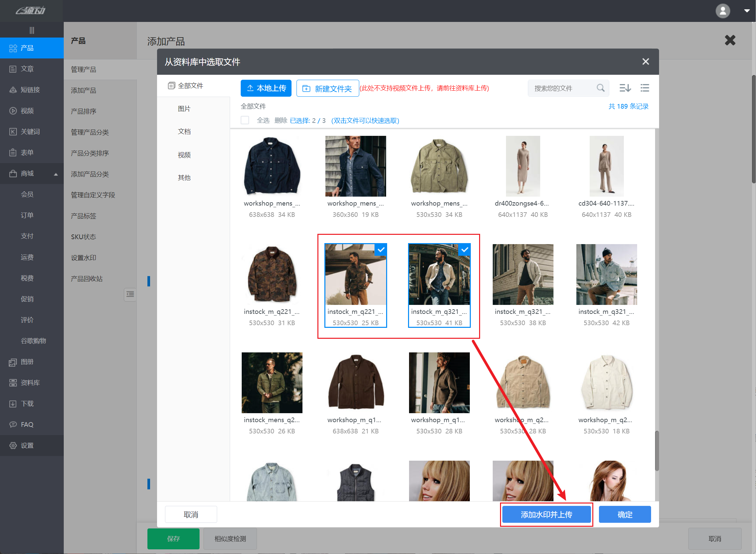
Task: Collapse the 商城 menu arrow
Action: pyautogui.click(x=56, y=174)
